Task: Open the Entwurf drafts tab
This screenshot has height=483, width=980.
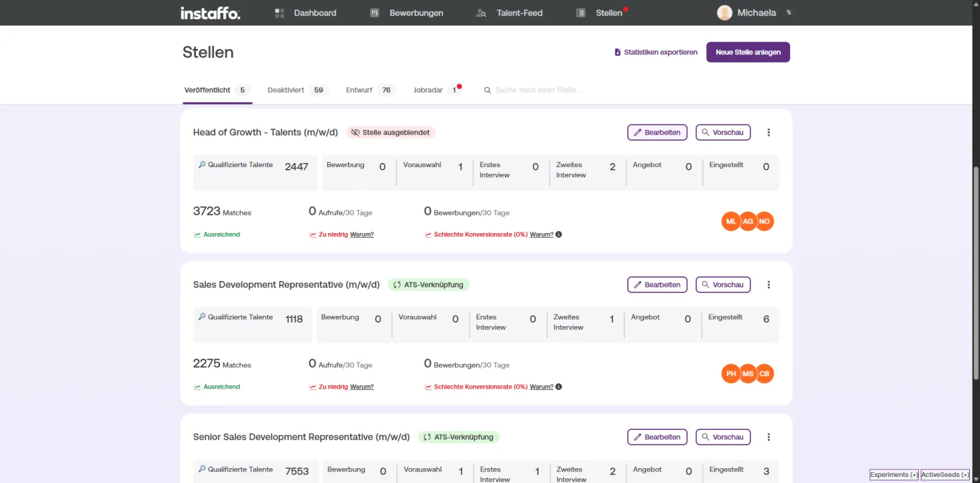Action: coord(371,90)
